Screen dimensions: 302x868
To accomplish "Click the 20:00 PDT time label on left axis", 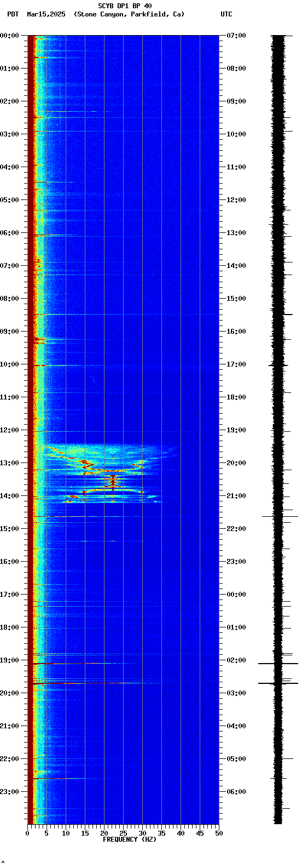I will [10, 693].
